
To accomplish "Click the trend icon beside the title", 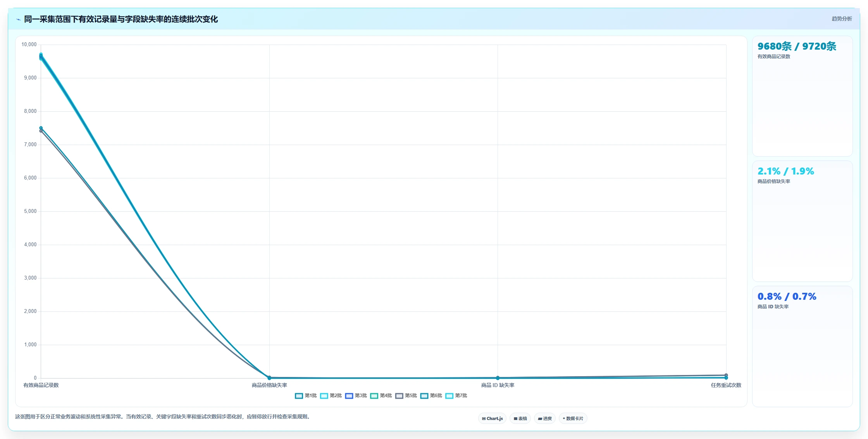I will coord(18,19).
